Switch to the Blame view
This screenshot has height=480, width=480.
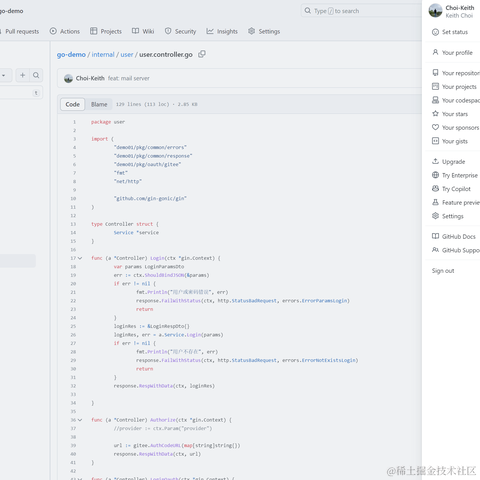pyautogui.click(x=99, y=104)
